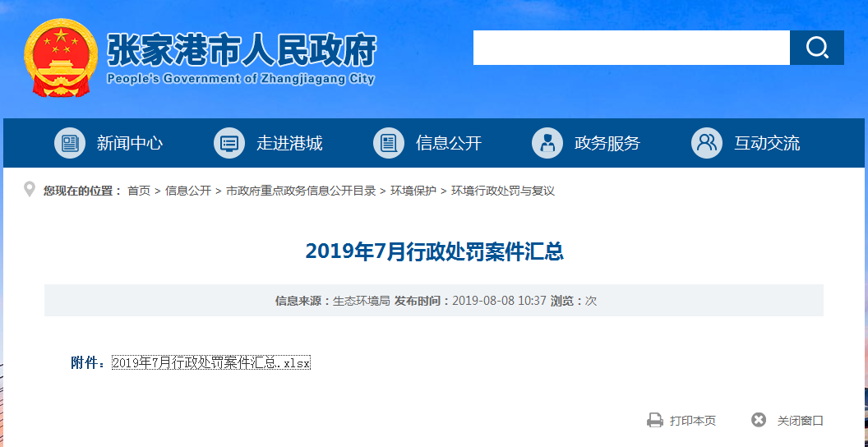Click the close window X icon
This screenshot has width=868, height=447.
click(x=759, y=420)
